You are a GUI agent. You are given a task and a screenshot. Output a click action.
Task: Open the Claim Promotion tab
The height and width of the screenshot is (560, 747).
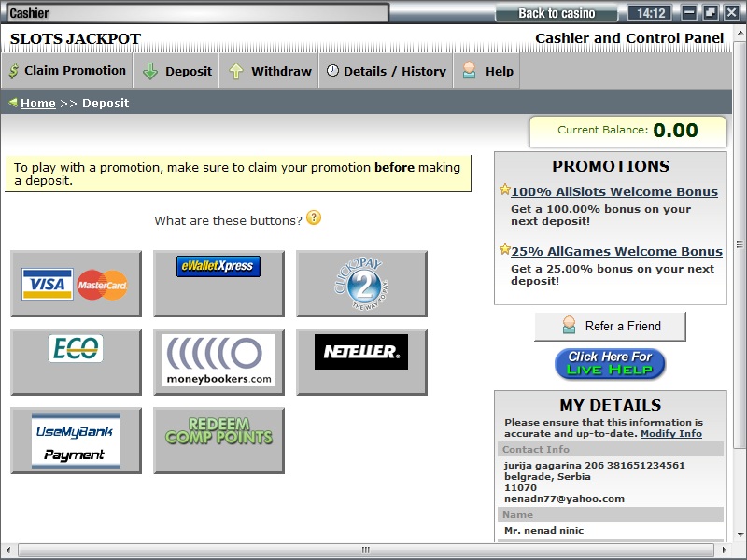66,71
